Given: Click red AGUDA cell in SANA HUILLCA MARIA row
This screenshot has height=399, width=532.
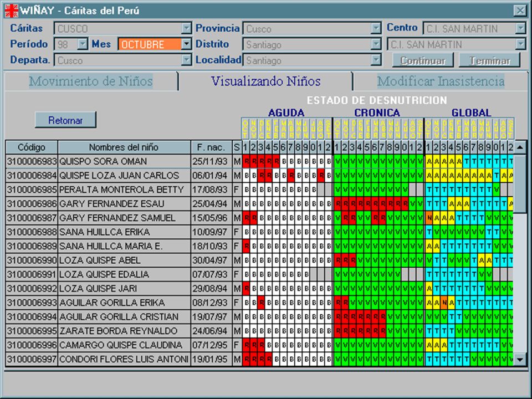Looking at the screenshot, I should tap(246, 246).
